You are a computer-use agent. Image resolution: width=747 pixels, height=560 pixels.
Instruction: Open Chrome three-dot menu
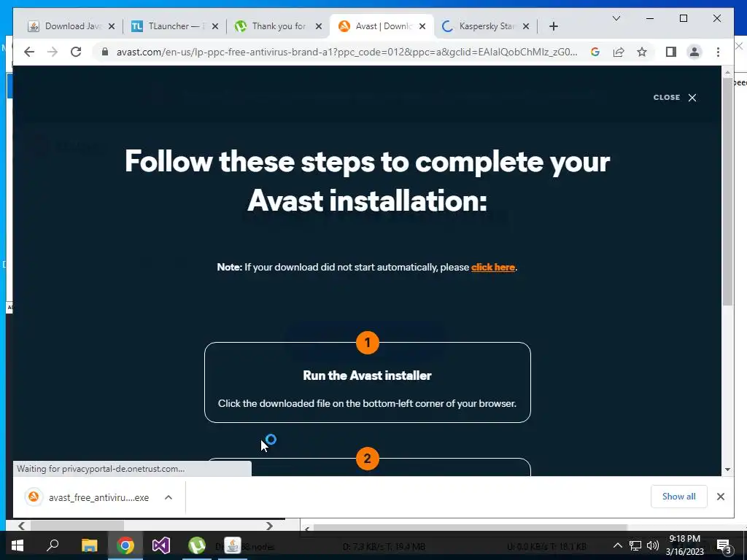(718, 52)
